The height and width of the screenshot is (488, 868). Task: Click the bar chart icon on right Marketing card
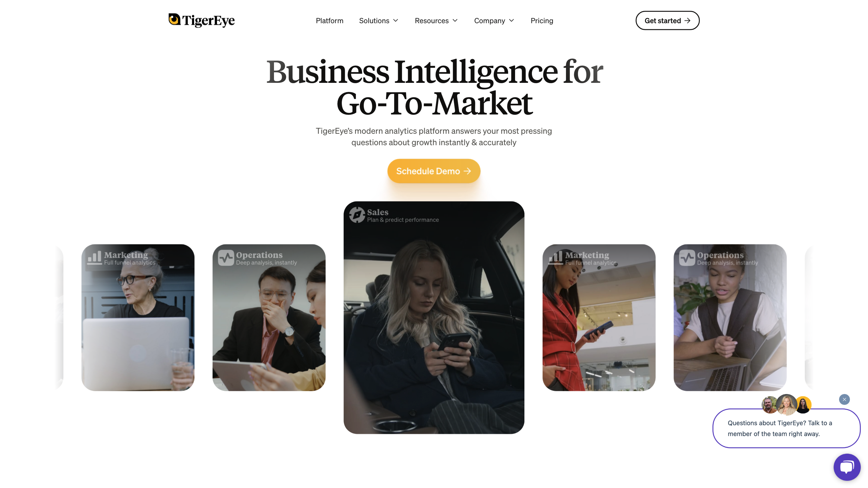coord(556,258)
